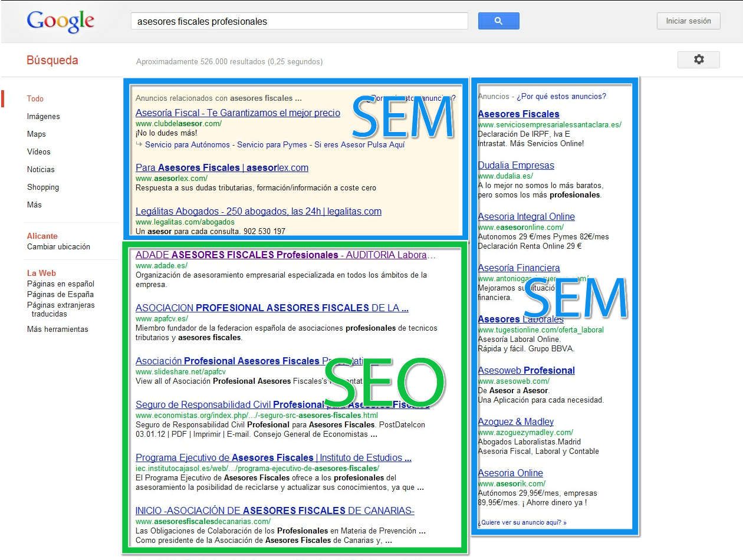Image resolution: width=743 pixels, height=560 pixels.
Task: Click the Iniciar sesión button
Action: point(689,21)
